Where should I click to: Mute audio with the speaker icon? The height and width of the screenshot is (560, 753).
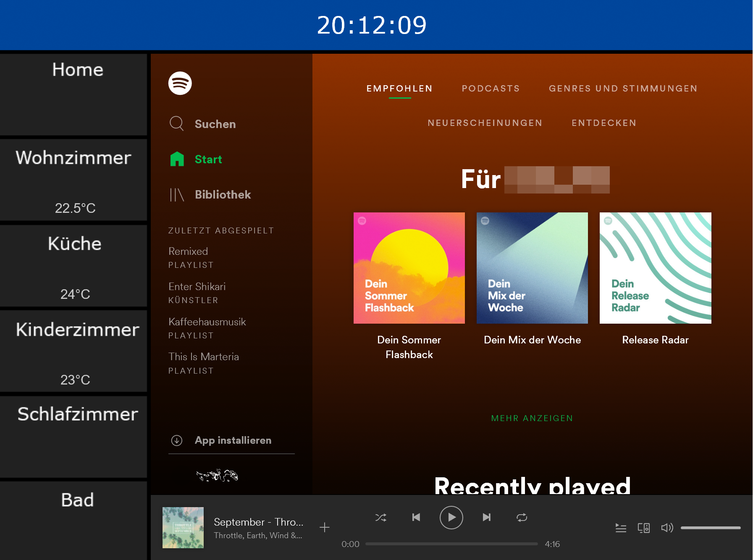667,528
